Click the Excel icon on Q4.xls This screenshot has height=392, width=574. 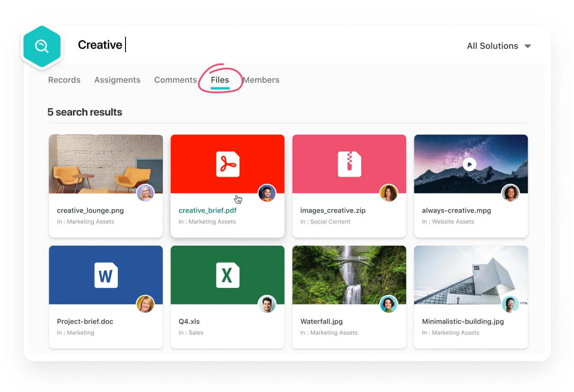click(227, 275)
